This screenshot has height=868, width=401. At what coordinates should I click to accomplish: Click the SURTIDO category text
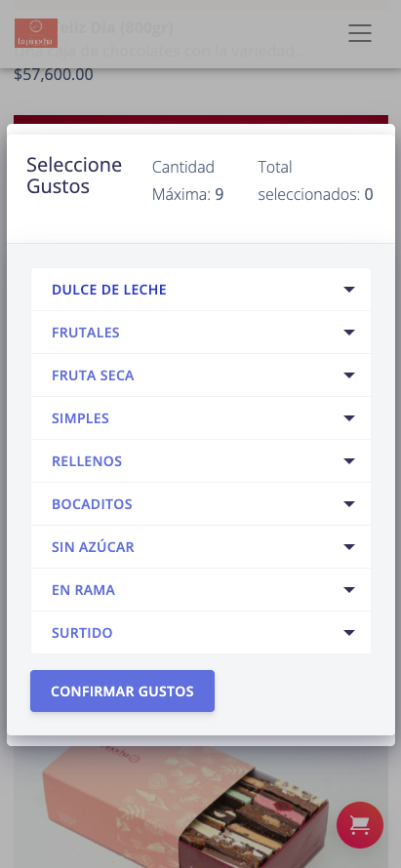pos(82,633)
